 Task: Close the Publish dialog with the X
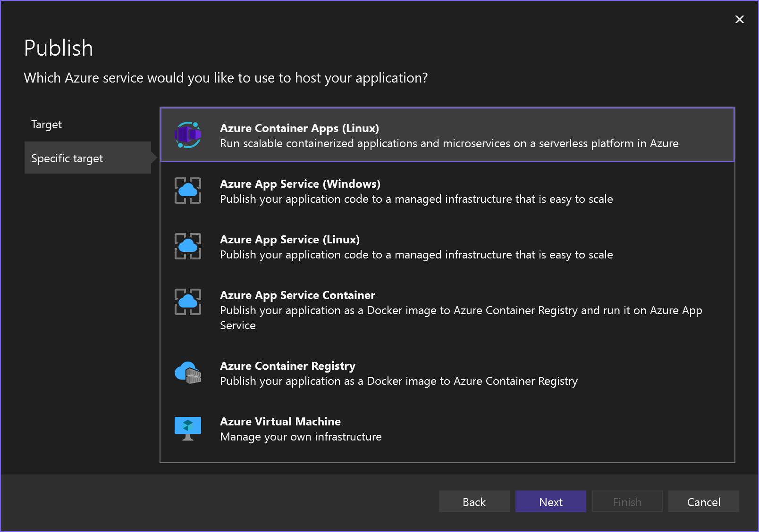tap(739, 19)
